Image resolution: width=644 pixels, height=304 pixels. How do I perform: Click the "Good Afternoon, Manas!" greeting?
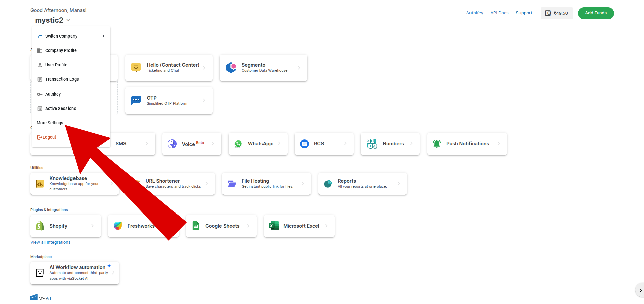(58, 10)
